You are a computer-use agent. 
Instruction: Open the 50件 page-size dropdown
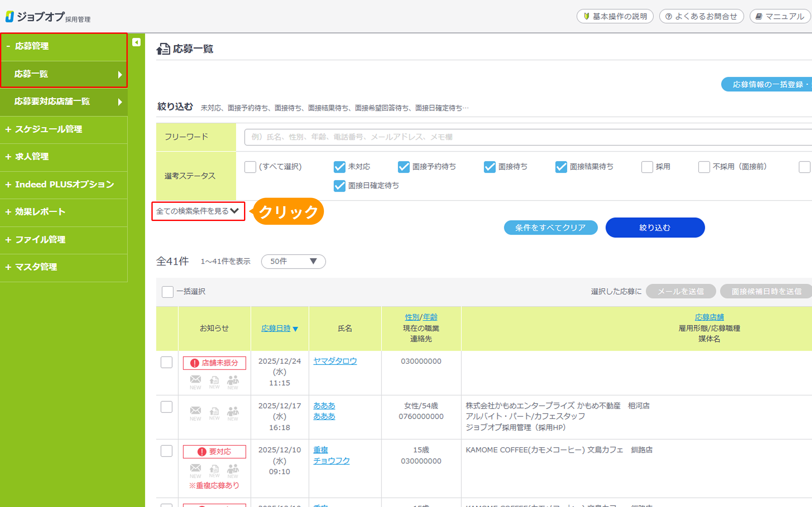click(293, 262)
